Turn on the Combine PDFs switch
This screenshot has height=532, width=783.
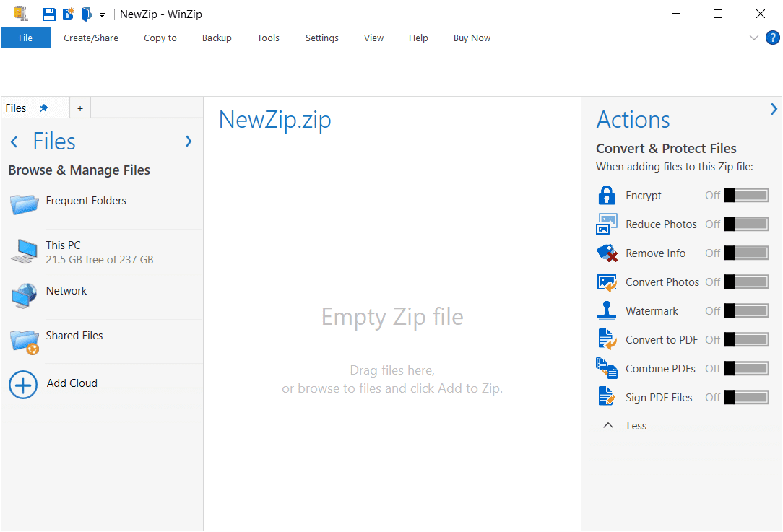[x=747, y=369]
